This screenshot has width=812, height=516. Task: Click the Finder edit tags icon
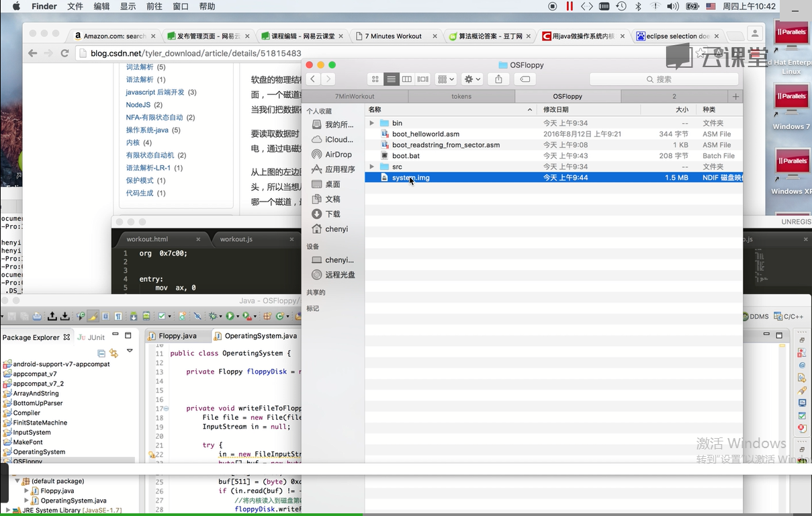[x=525, y=79]
